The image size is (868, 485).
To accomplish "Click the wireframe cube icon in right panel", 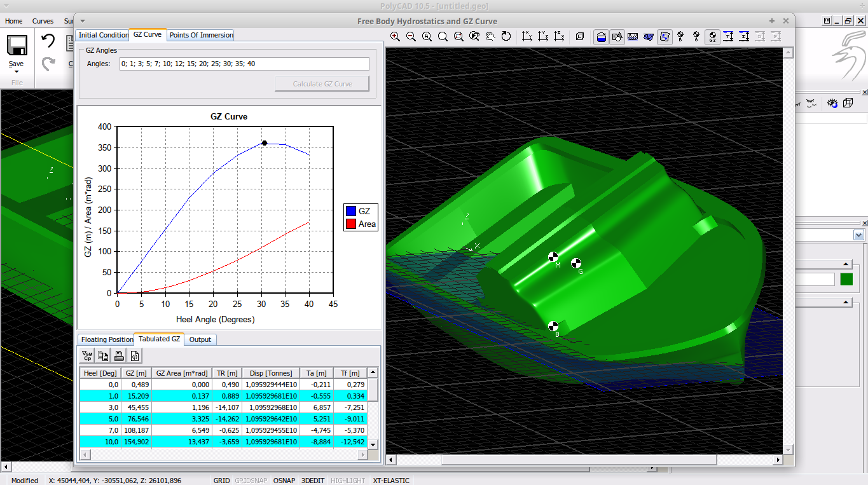I will tap(848, 102).
